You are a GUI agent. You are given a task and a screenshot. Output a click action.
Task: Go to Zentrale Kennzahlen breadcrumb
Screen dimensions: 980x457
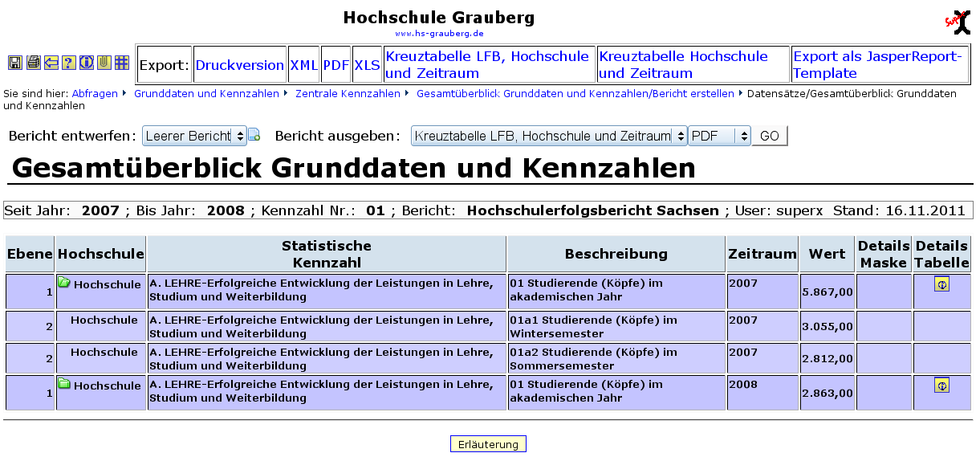(x=348, y=94)
